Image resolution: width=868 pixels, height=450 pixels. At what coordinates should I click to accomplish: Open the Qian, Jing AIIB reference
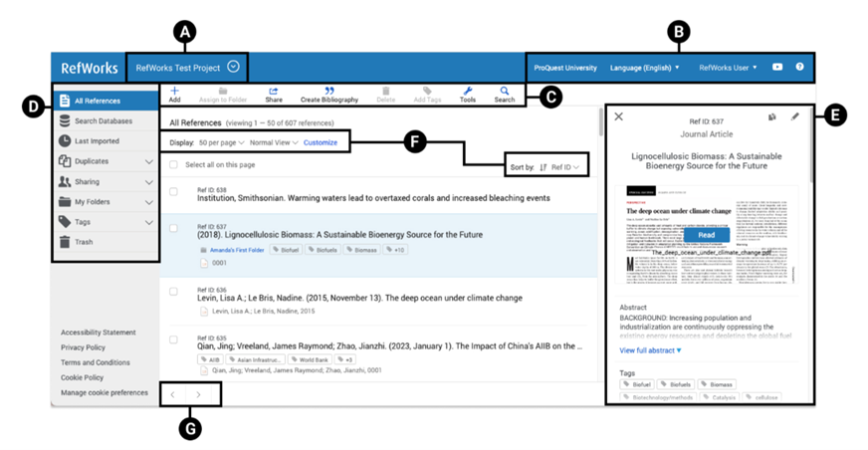pos(390,346)
